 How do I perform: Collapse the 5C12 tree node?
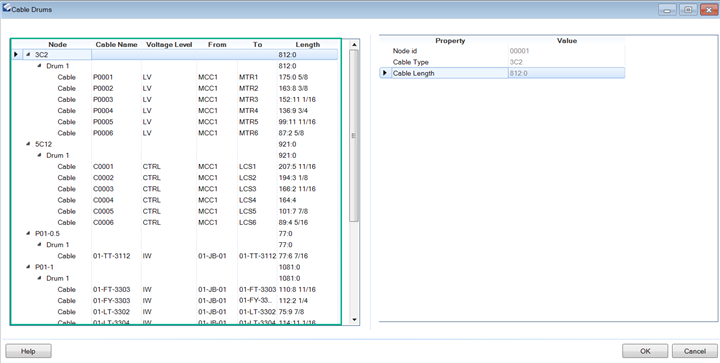tap(28, 144)
